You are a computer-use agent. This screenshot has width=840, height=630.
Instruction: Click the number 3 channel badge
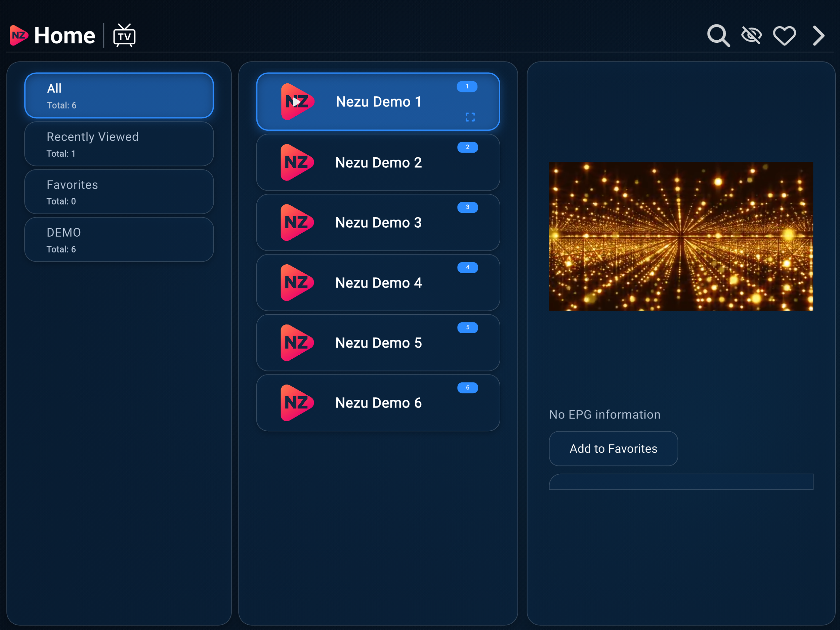(x=468, y=207)
